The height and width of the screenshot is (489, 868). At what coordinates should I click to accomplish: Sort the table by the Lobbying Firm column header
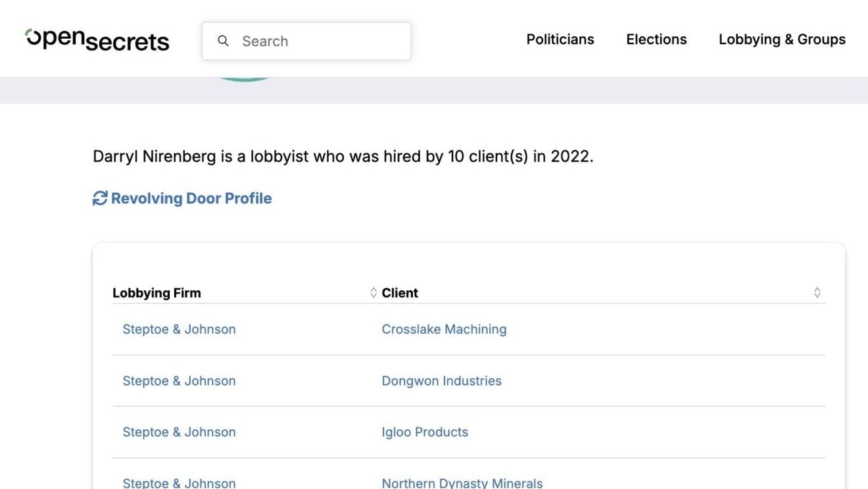click(157, 292)
